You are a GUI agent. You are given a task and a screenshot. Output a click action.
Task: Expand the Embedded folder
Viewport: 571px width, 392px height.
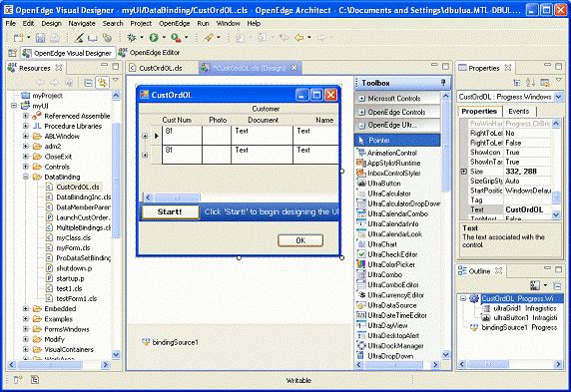(x=26, y=308)
